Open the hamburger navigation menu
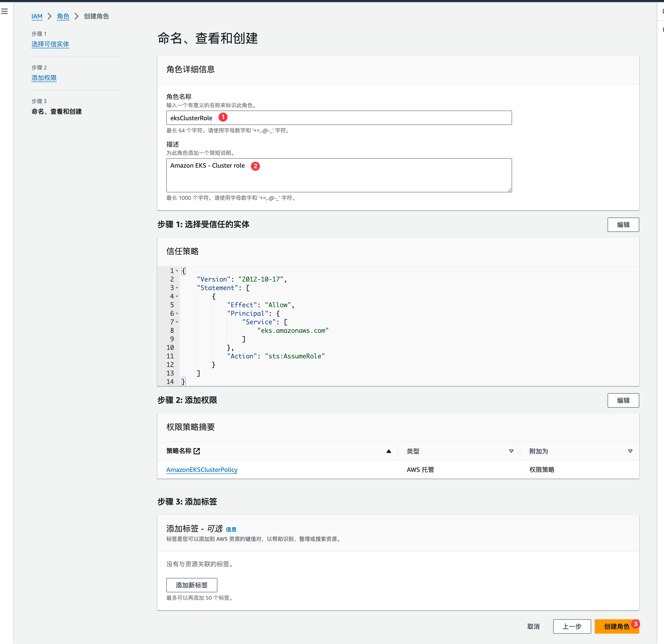This screenshot has height=644, width=664. (x=5, y=11)
